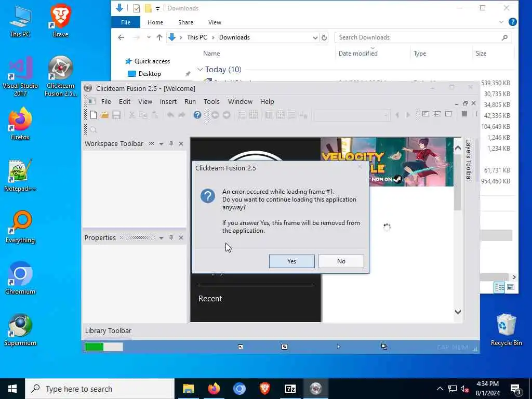Click the New application toolbar icon

point(94,115)
